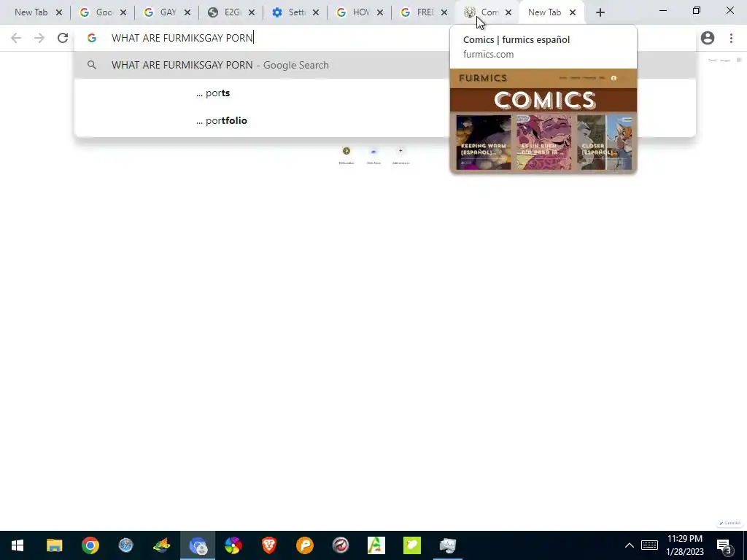Screen dimensions: 747x560
Task: Open the rainbow pinwheel taskbar app
Action: [233, 545]
